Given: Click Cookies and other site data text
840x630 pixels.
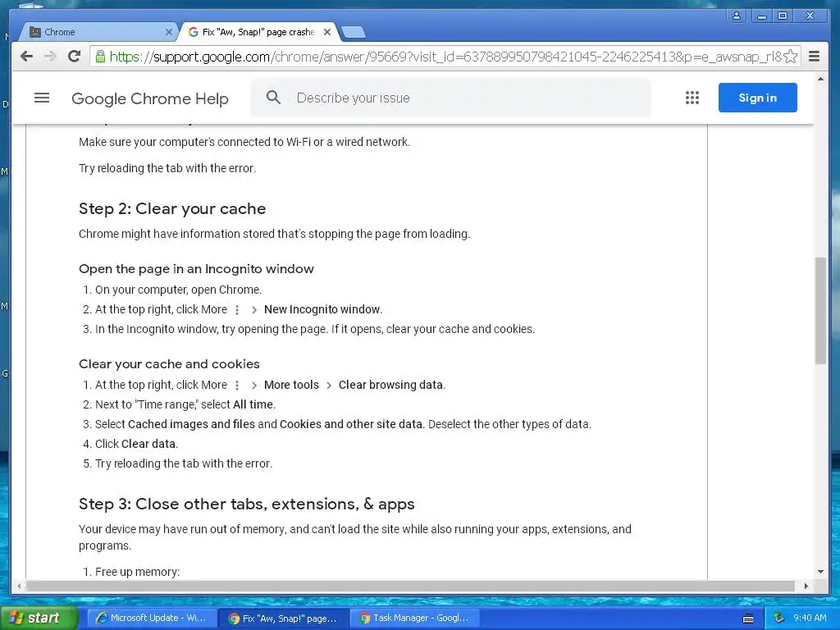Looking at the screenshot, I should 351,424.
